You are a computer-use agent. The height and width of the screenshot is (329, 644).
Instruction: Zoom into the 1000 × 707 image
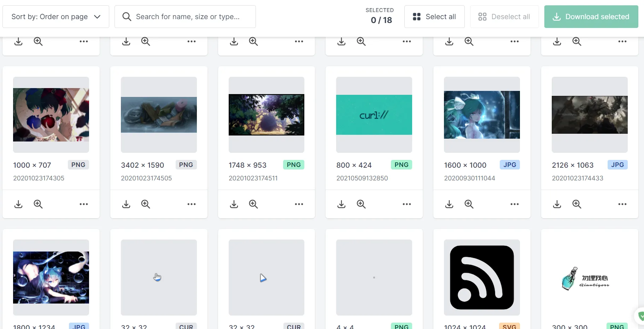pos(38,204)
